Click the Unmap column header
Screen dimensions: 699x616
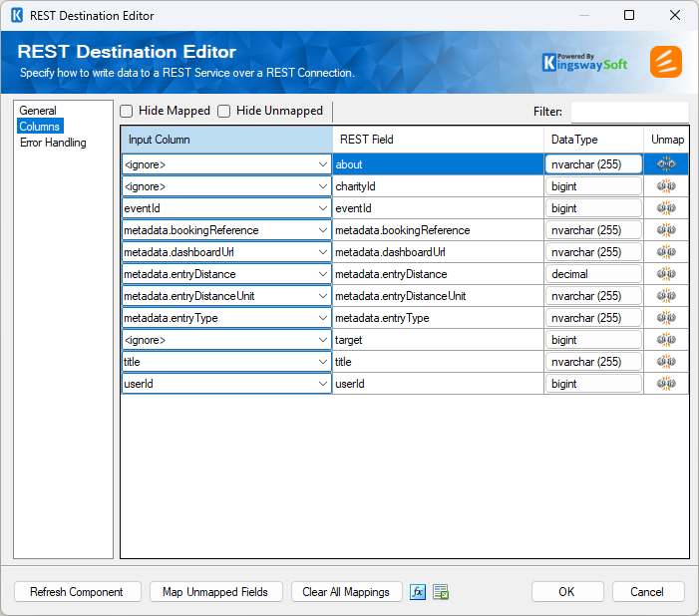tap(666, 140)
